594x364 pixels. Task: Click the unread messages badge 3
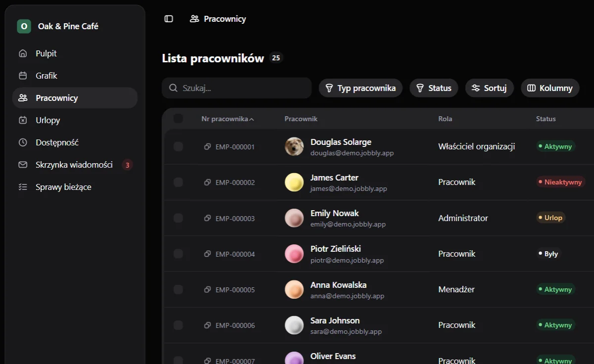tap(127, 165)
